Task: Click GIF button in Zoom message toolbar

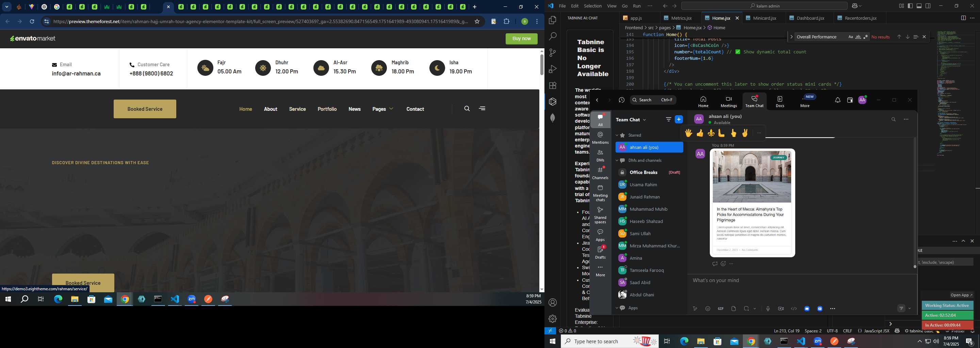Action: (x=721, y=309)
